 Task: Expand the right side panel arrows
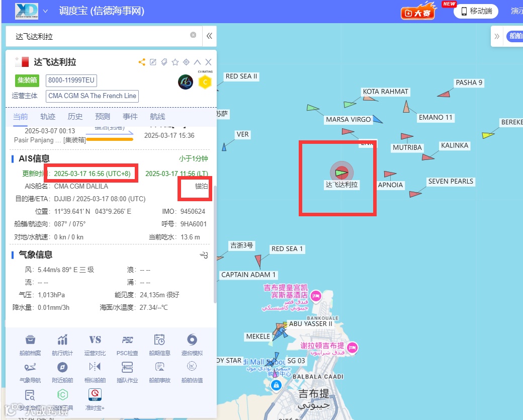pos(497,36)
